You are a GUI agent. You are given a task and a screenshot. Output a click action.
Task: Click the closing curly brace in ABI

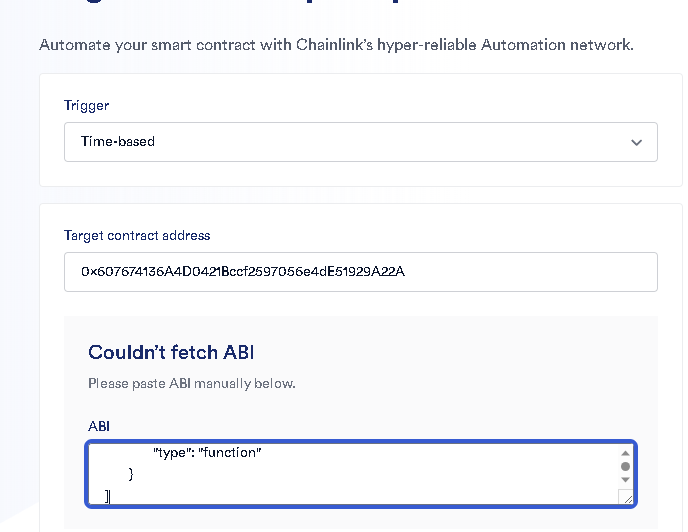(x=130, y=474)
